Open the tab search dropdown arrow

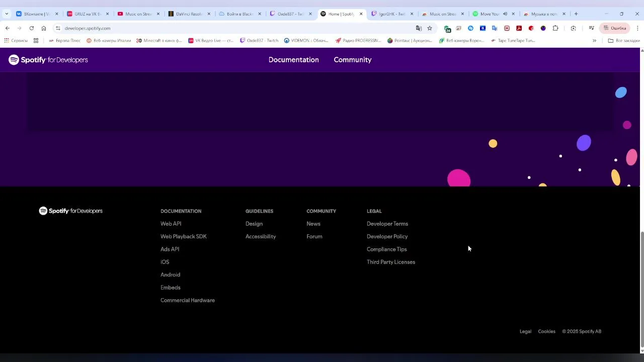[x=7, y=14]
